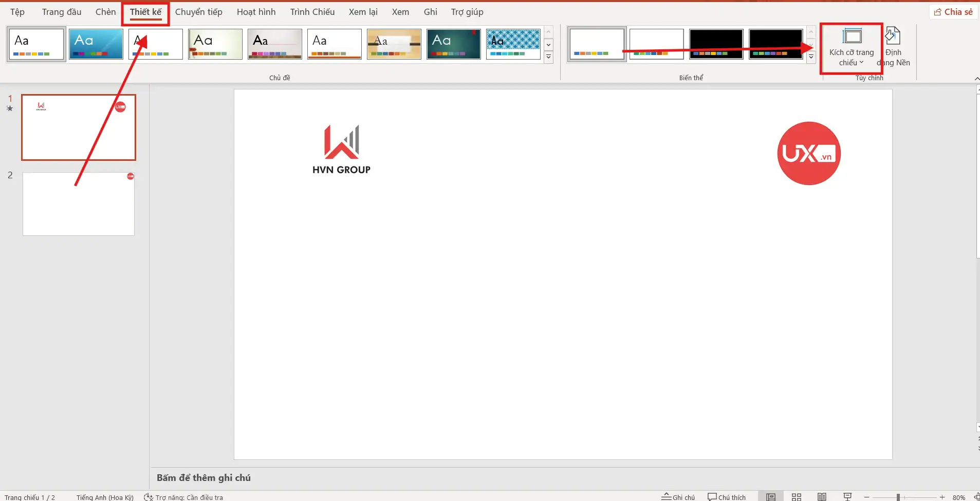Open Reading View from status bar
This screenshot has height=501, width=980.
[822, 497]
